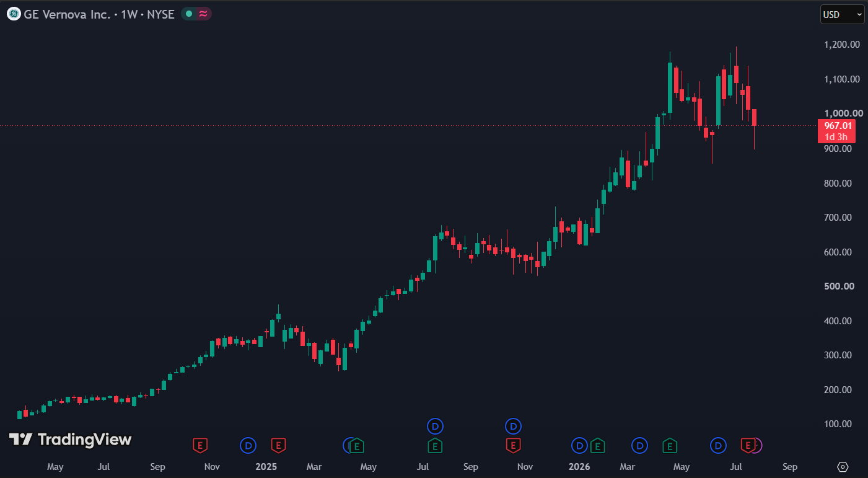Image resolution: width=868 pixels, height=478 pixels.
Task: Open the green earnings marker for July 2025
Action: [435, 445]
